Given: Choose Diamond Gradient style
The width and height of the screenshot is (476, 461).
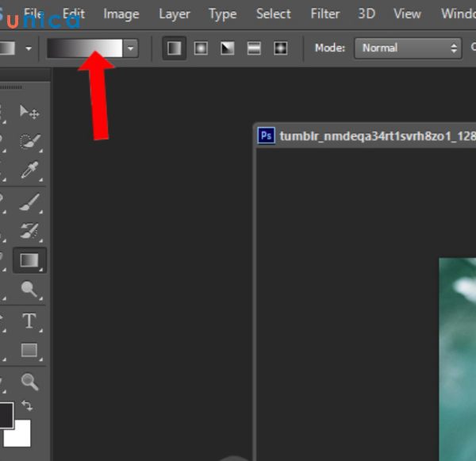Looking at the screenshot, I should point(281,48).
